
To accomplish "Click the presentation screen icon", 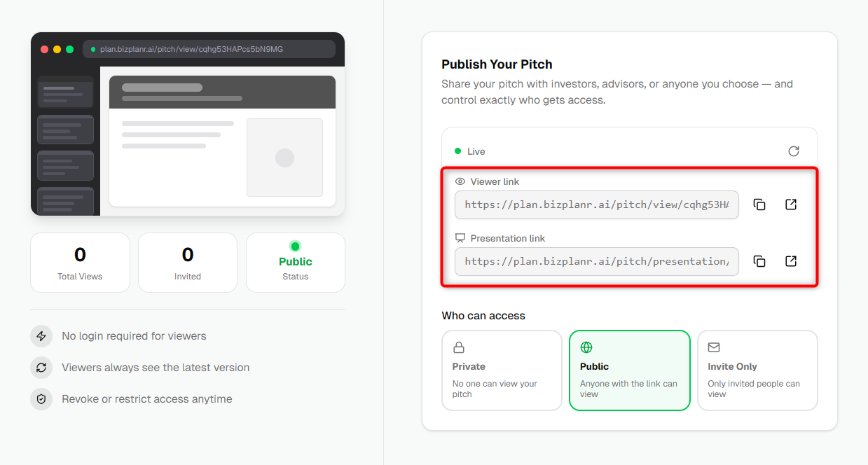I will click(x=460, y=238).
